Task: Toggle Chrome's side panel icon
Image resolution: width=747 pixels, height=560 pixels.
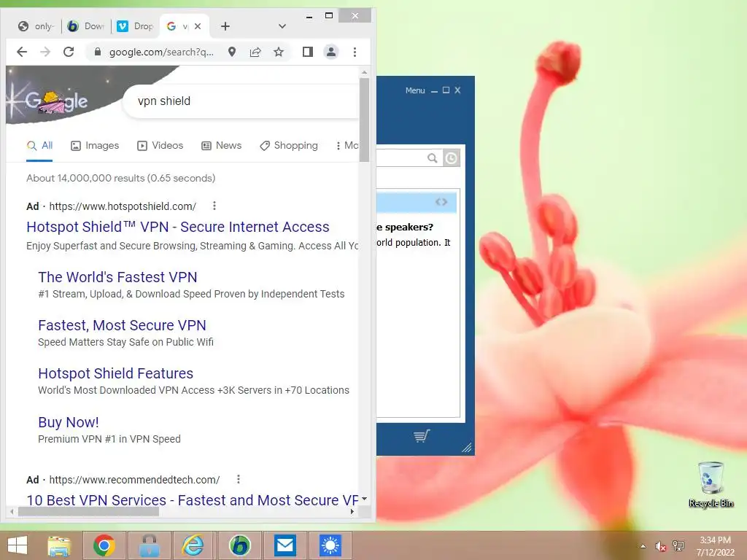Action: [x=308, y=52]
